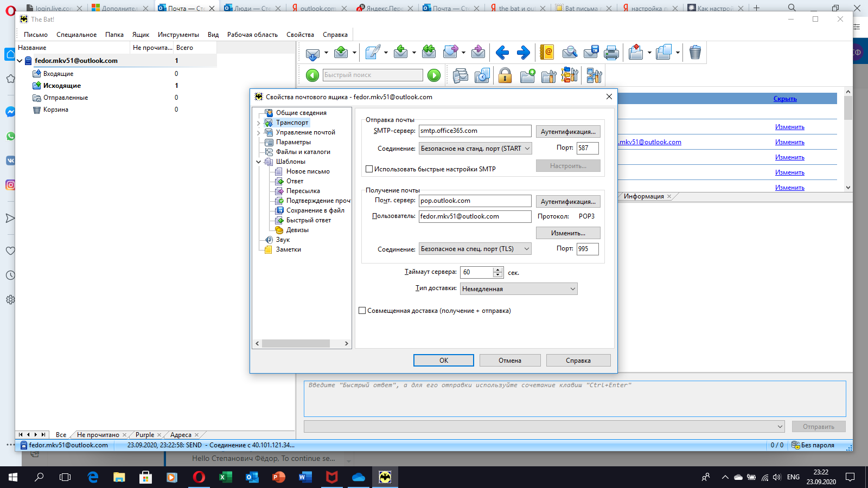
Task: Click the Скрыть link
Action: click(785, 99)
